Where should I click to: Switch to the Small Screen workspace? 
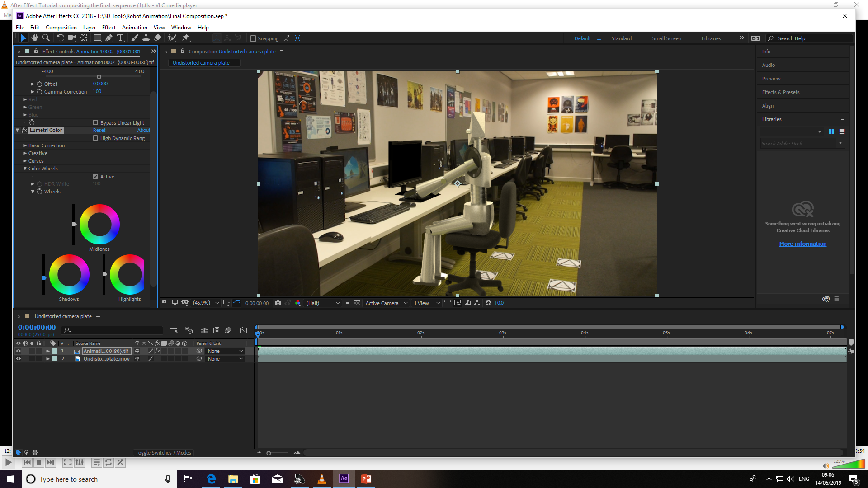tap(666, 38)
